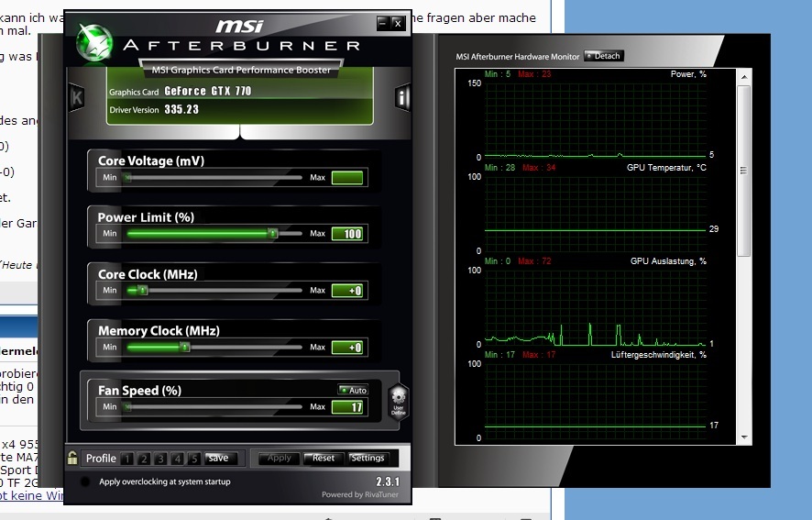This screenshot has height=520, width=812.
Task: Click the version number 2.3.1
Action: click(388, 481)
